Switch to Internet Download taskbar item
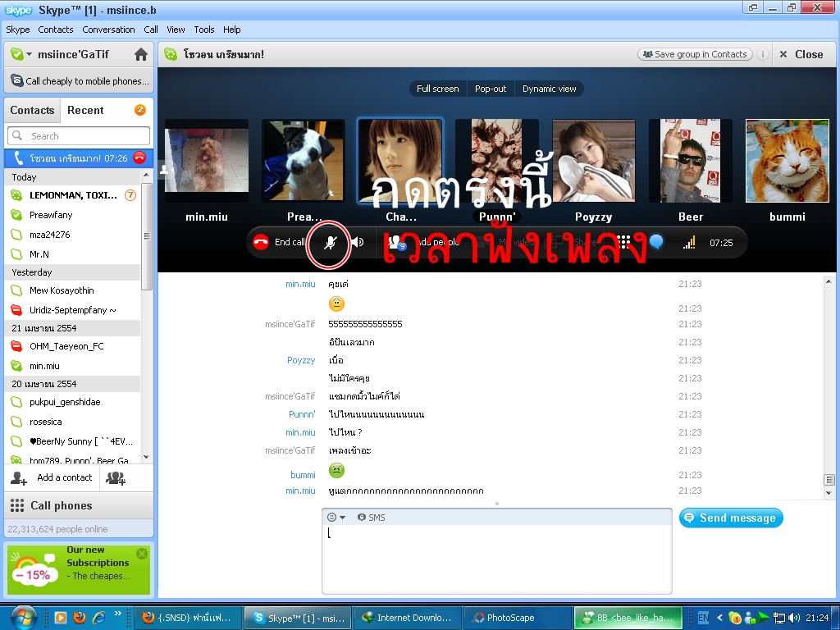Viewport: 840px width, 630px height. click(x=408, y=618)
